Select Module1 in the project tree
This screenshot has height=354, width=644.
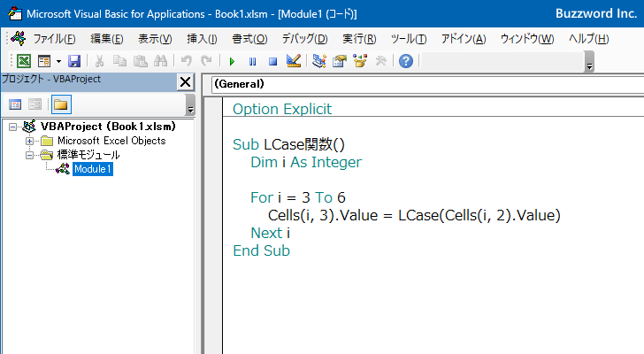click(92, 169)
